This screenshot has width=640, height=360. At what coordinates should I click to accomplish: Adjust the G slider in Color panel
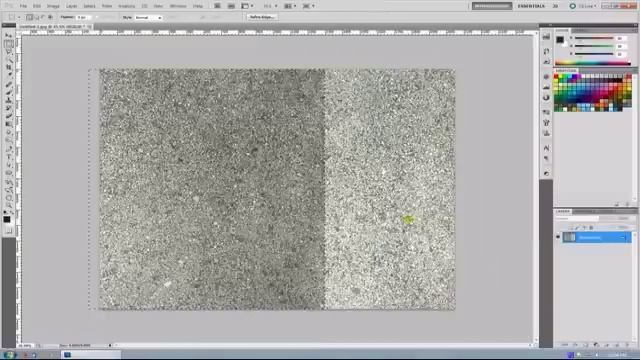coord(594,46)
